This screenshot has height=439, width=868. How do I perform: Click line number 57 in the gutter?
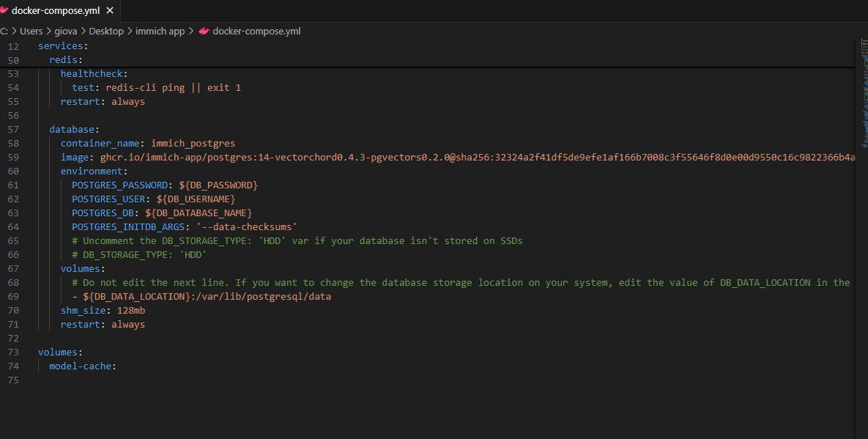[13, 129]
